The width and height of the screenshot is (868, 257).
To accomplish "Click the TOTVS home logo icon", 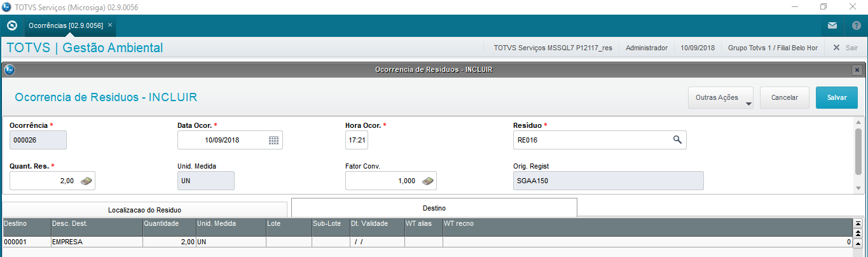I will (x=11, y=25).
